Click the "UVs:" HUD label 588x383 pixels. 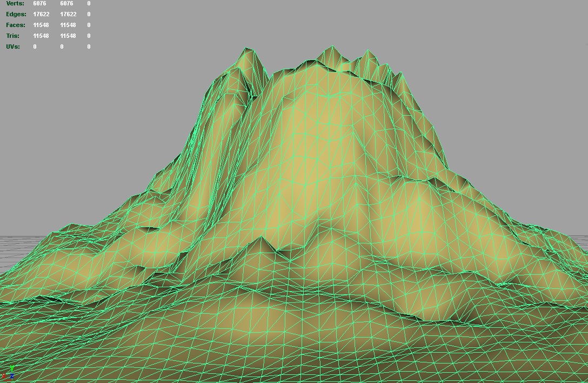(13, 47)
